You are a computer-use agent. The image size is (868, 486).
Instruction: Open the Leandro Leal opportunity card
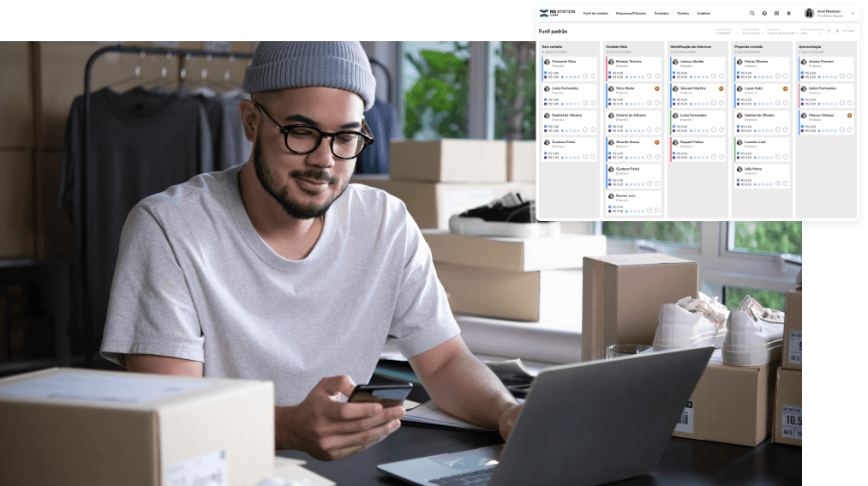[762, 149]
